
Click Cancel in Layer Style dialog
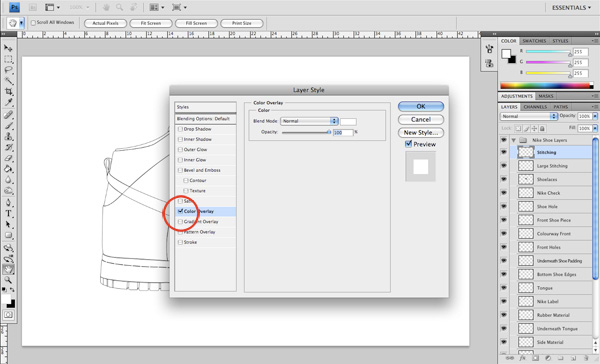point(421,119)
